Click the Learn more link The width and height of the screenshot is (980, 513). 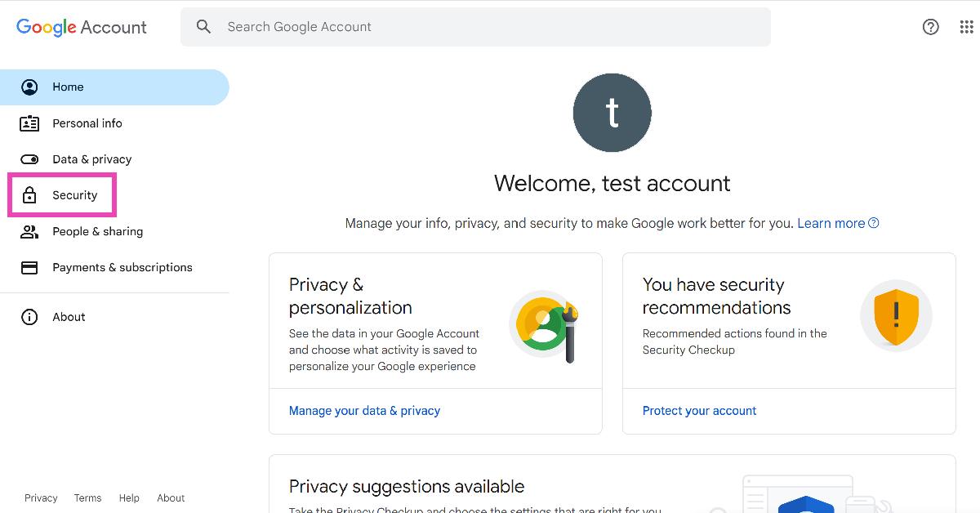pos(831,223)
